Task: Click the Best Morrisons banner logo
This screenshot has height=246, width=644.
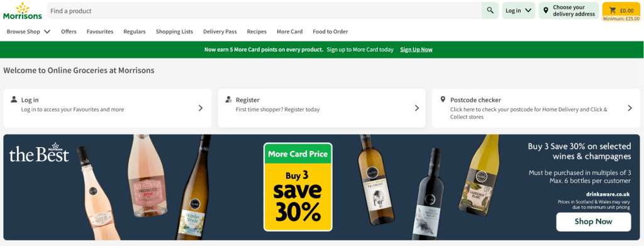Action: point(39,152)
